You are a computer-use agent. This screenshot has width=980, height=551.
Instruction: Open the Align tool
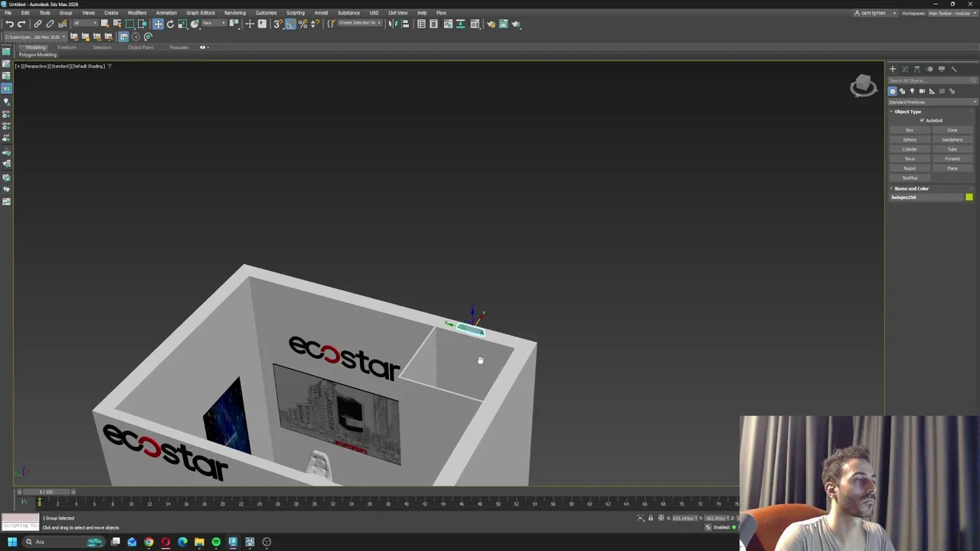[405, 24]
